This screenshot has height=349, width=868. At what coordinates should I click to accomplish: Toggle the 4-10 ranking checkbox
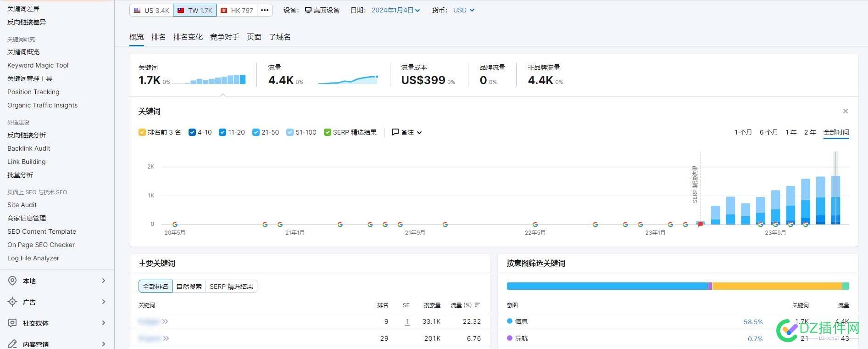(192, 132)
